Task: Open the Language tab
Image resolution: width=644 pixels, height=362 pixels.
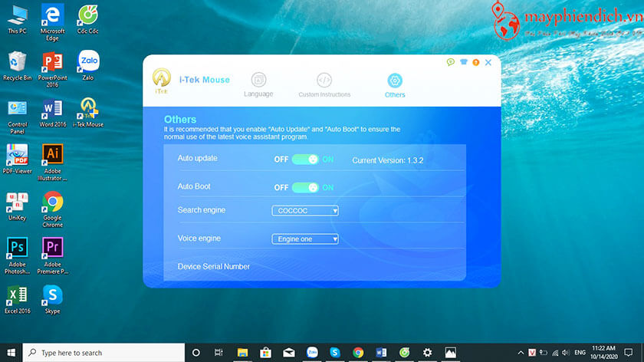Action: (258, 84)
